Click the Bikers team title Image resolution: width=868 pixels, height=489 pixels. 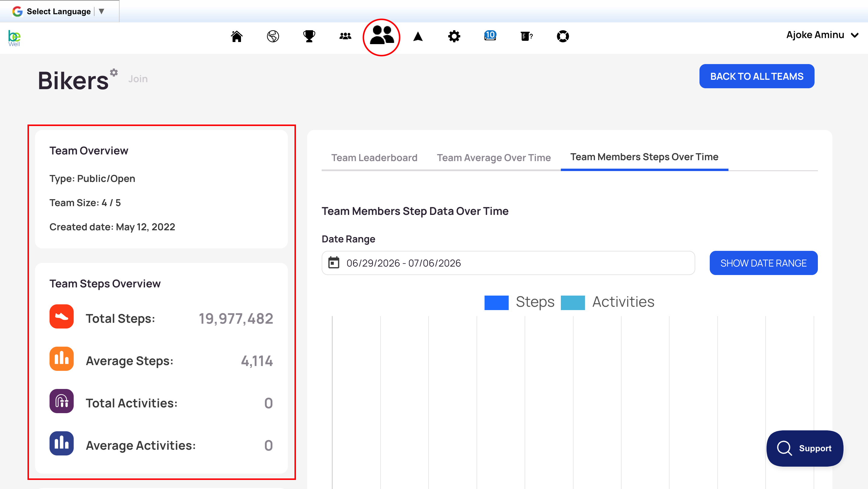point(73,81)
